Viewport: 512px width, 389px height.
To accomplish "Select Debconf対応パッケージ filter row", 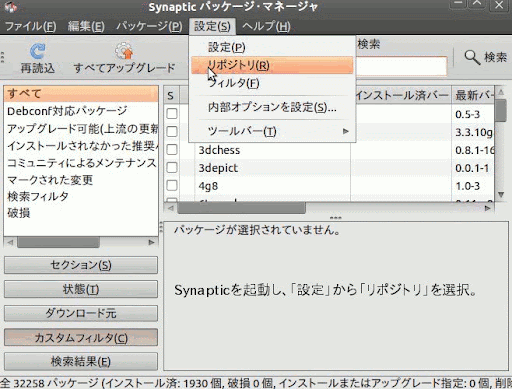I will click(81, 111).
